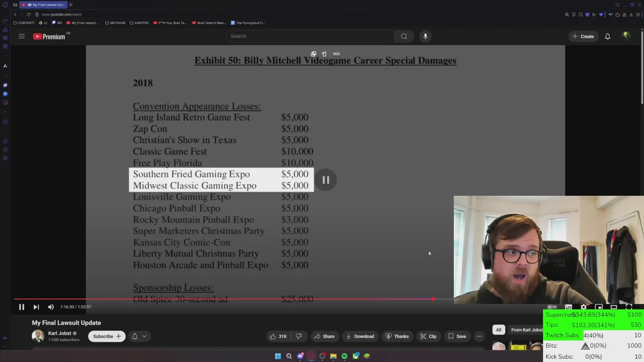Open Karl Jobst channel avatar
Screen dimensions: 644x362
(38, 336)
